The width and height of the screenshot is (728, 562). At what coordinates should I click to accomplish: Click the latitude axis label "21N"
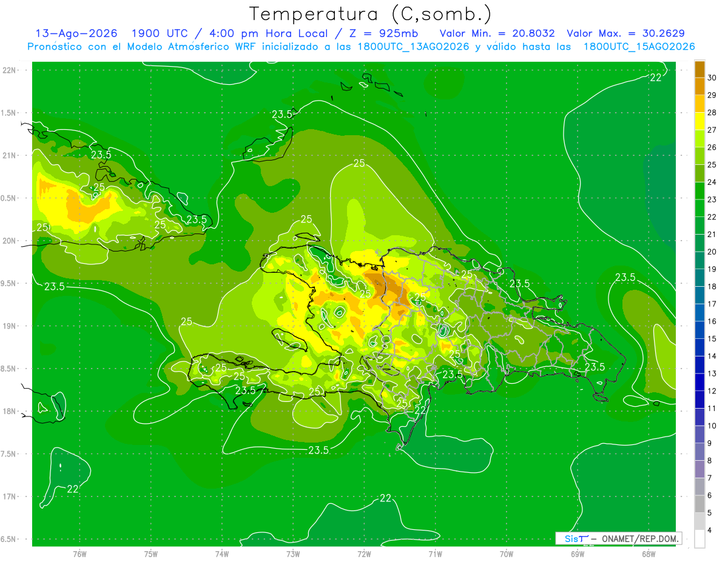coord(10,156)
